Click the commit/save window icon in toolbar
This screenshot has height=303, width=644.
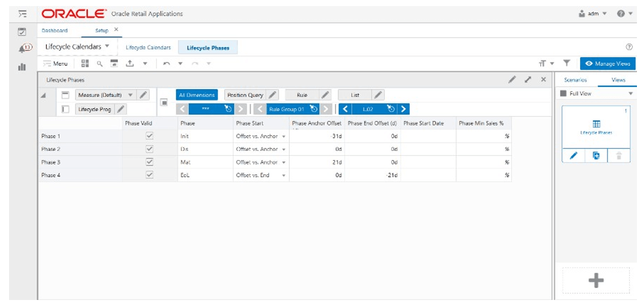click(x=115, y=64)
